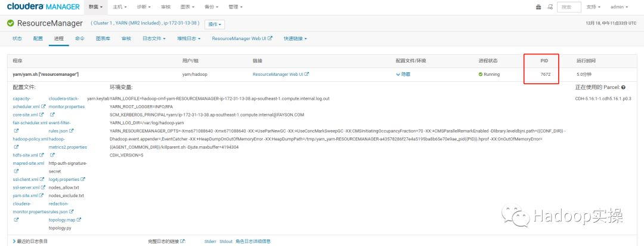
Task: Click external-link icon under fair-scheduler.xml
Action: [16, 131]
